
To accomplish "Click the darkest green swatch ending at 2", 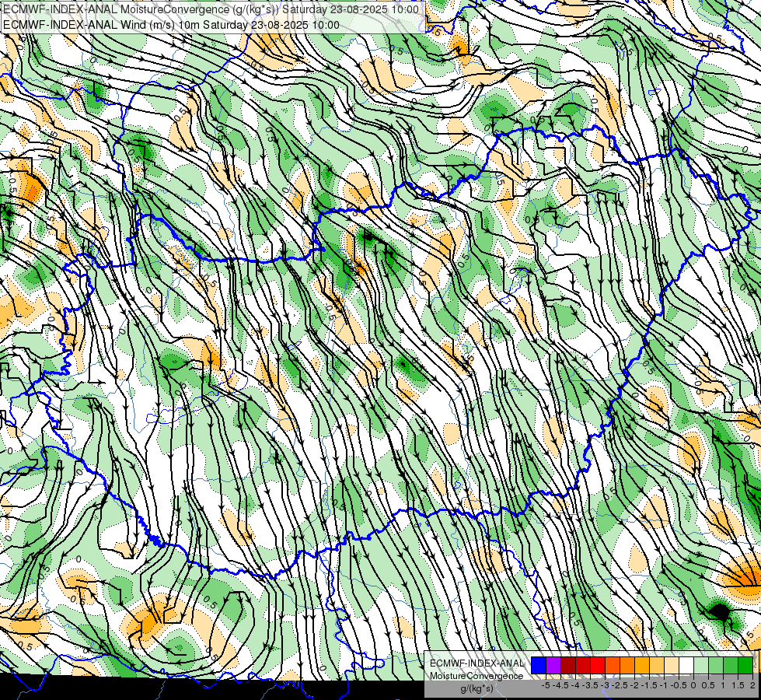I will (745, 665).
